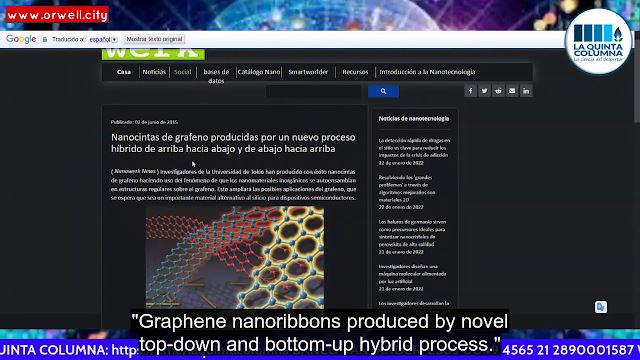Click the email share icon
Viewport: 640px width, 360px height.
click(x=512, y=91)
